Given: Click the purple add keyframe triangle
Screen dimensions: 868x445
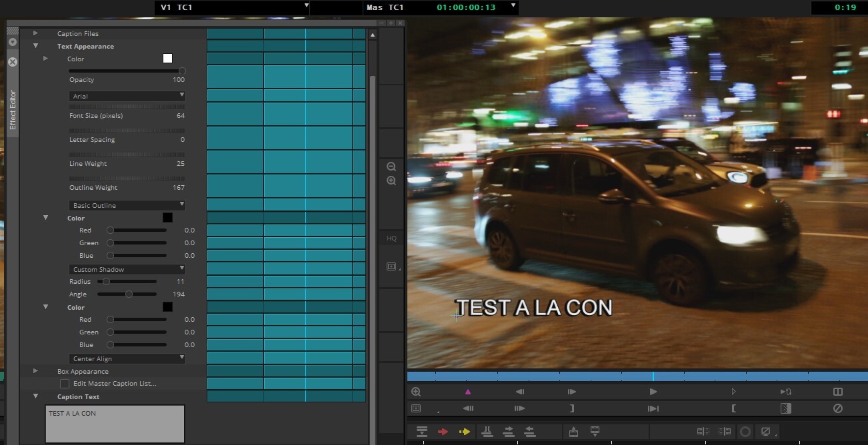Looking at the screenshot, I should click(467, 392).
